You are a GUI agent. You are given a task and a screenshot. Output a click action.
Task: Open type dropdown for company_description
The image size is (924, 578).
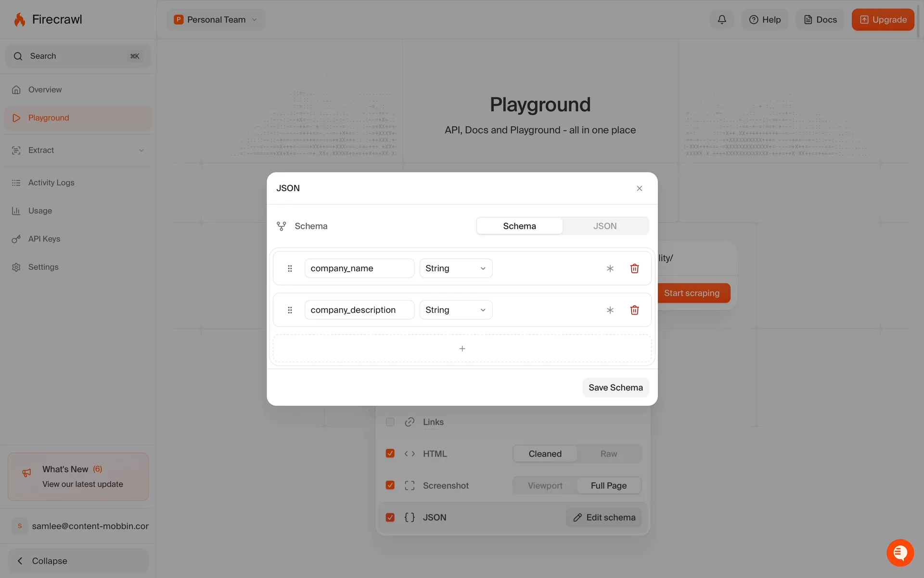point(455,310)
